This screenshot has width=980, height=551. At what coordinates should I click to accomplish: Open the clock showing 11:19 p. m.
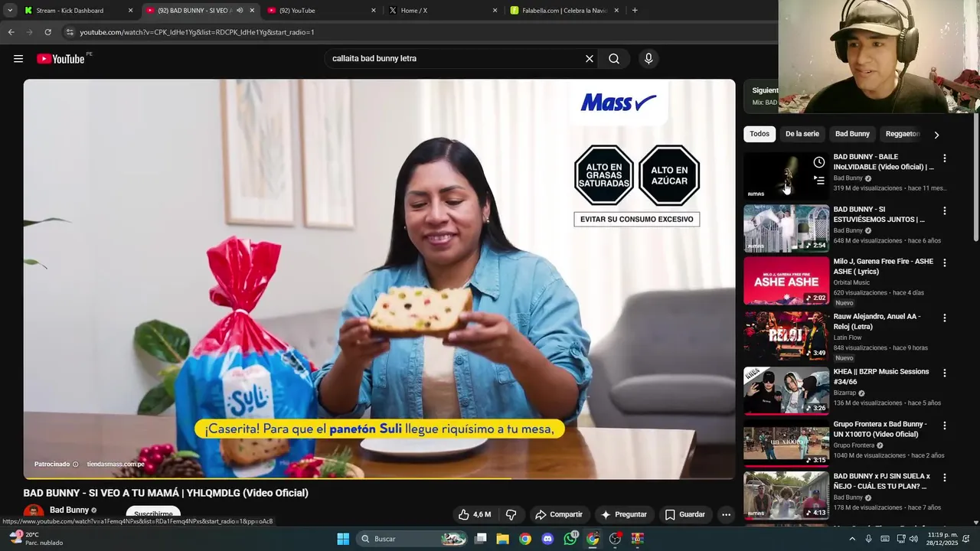point(943,539)
